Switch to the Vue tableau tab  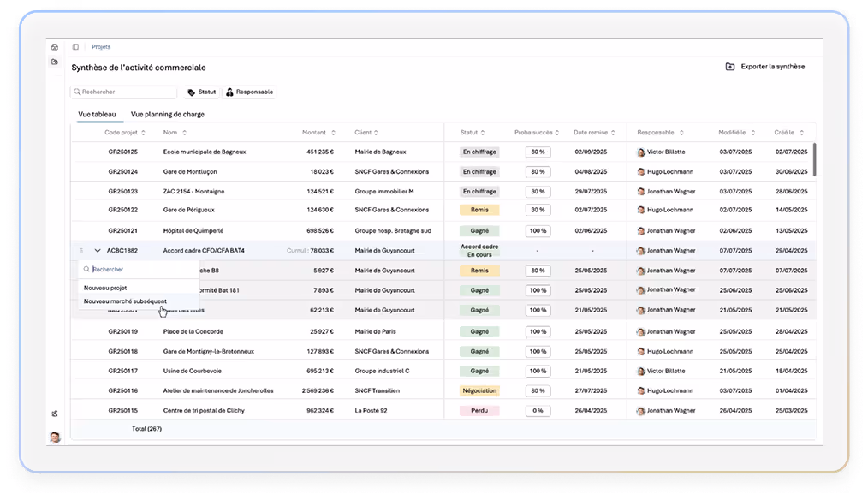point(97,115)
